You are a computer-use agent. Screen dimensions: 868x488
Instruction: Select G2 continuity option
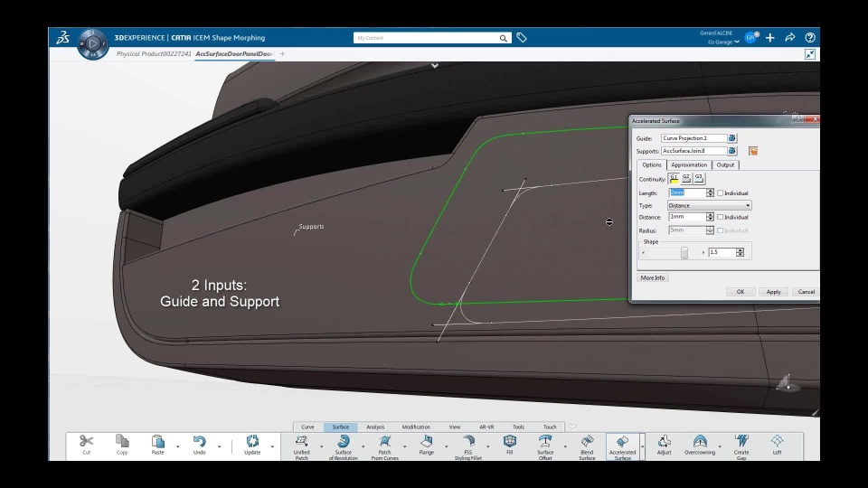click(x=686, y=178)
